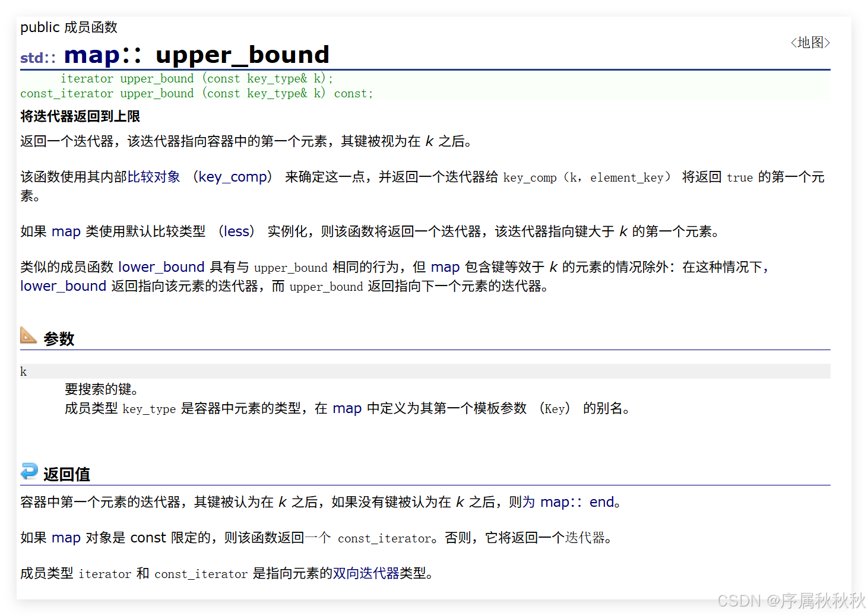
Task: Click the upper_bound title text
Action: tap(242, 55)
